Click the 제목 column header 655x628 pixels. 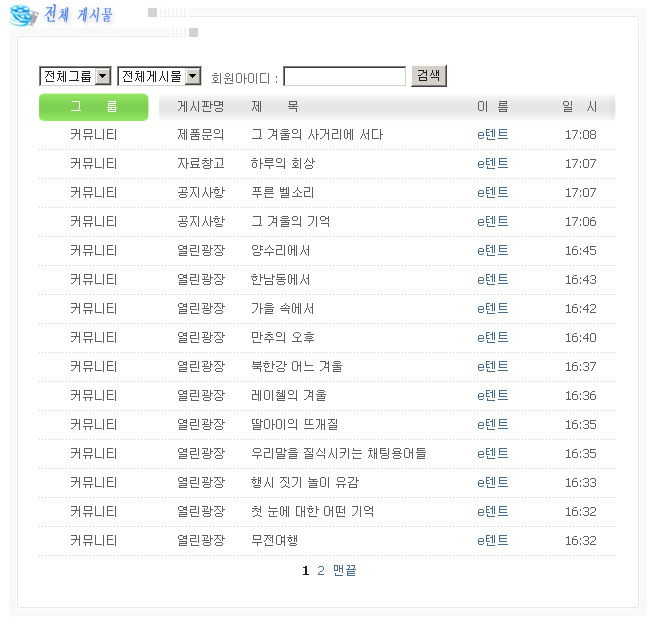click(274, 107)
